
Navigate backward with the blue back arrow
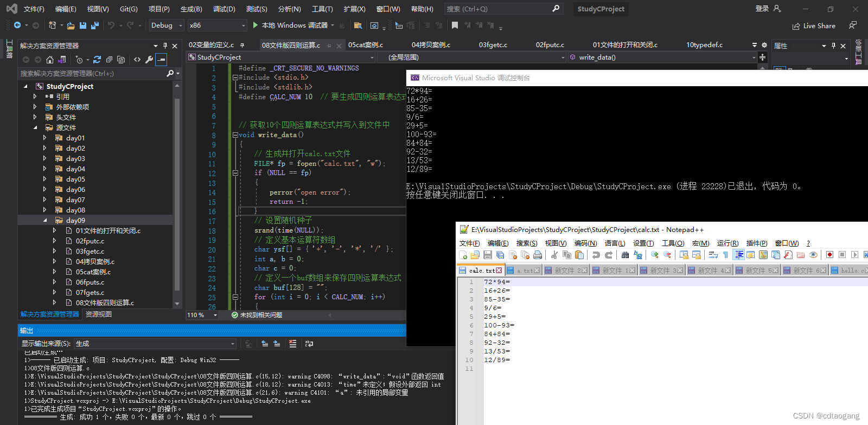(17, 25)
